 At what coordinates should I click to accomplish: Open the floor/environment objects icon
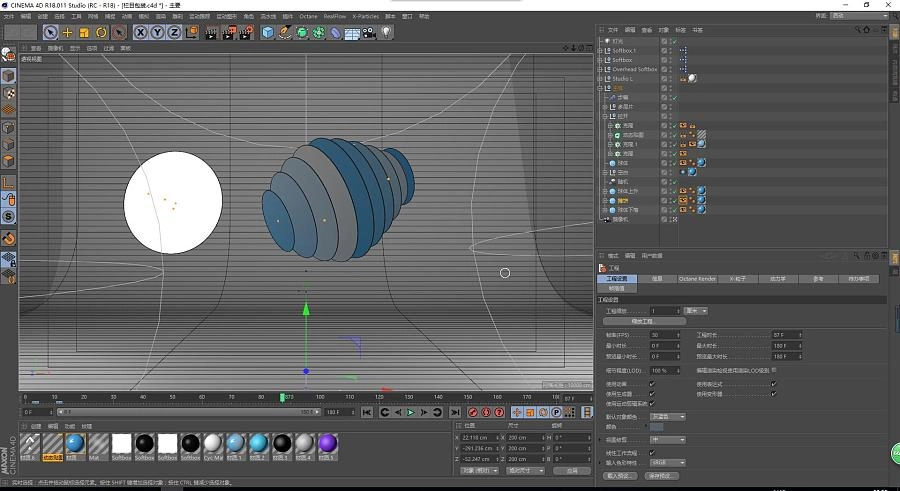(x=352, y=32)
